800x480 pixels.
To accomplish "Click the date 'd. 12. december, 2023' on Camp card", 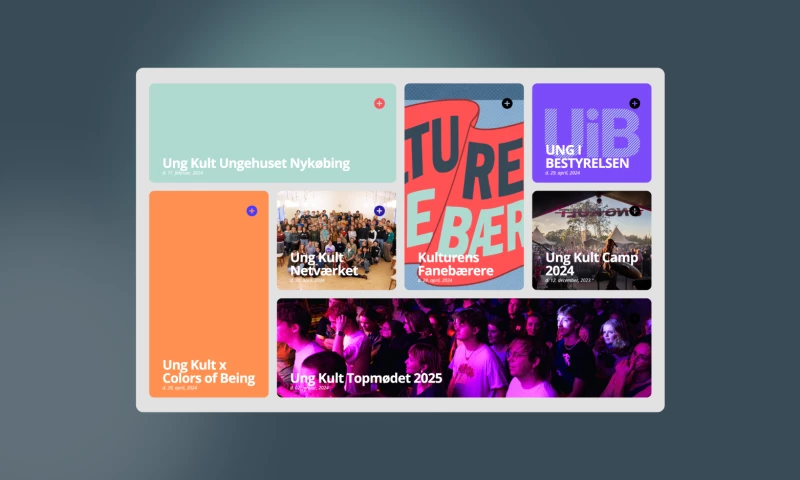I will 568,281.
